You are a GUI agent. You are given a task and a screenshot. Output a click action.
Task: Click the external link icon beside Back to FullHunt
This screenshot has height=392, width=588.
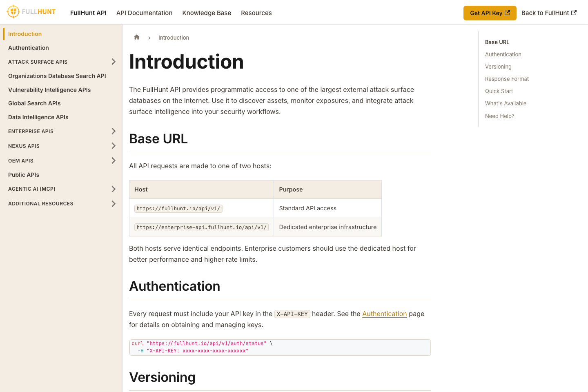point(575,13)
